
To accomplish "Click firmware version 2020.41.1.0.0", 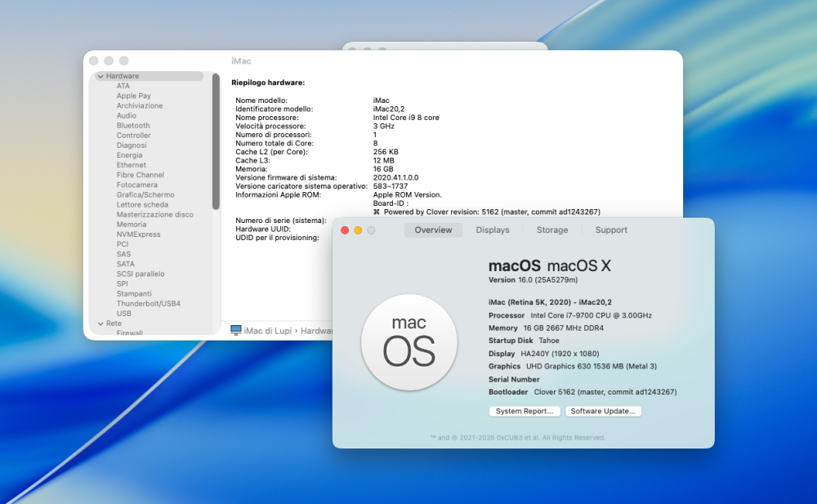I will point(396,178).
